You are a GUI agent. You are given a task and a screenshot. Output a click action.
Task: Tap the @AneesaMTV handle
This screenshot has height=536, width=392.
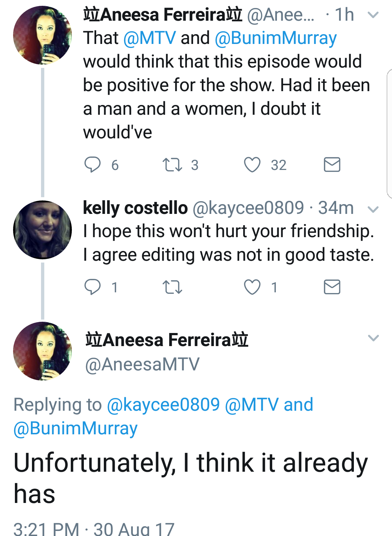[142, 364]
